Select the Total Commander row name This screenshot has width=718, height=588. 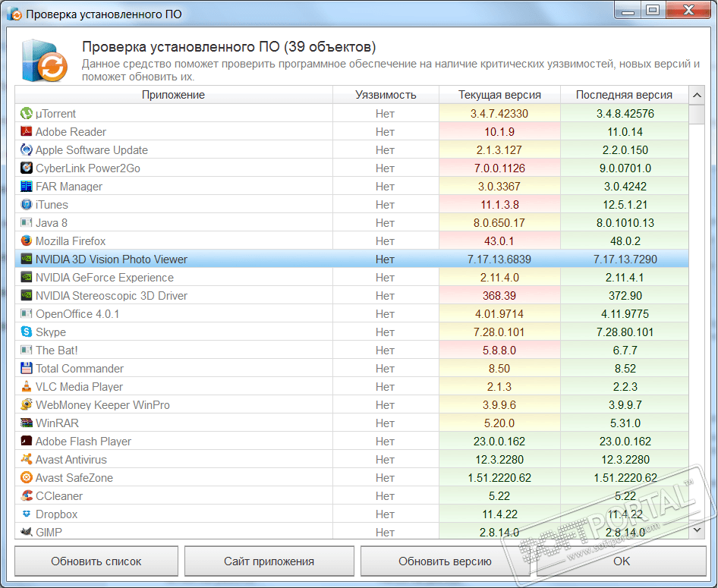coord(80,369)
